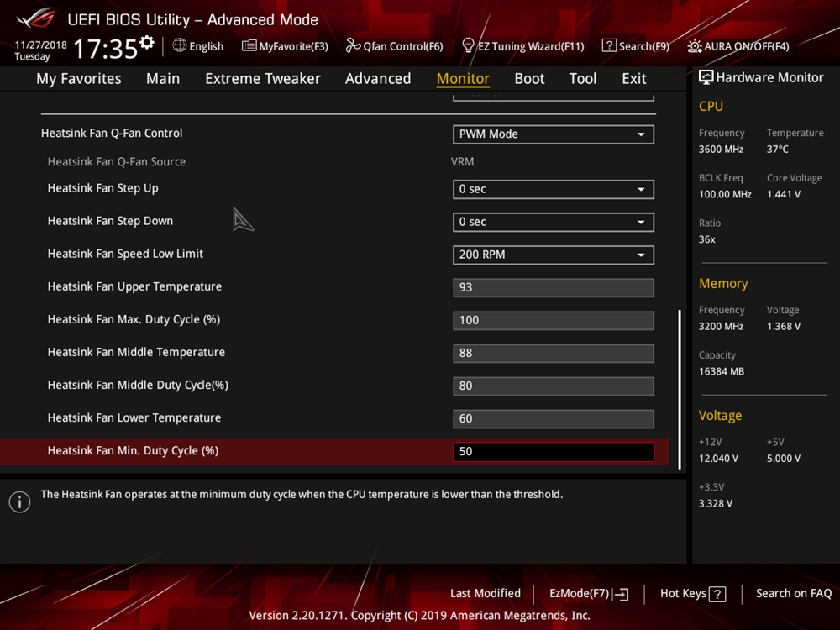This screenshot has height=630, width=840.
Task: Click Hardware Monitor display icon
Action: click(x=706, y=77)
